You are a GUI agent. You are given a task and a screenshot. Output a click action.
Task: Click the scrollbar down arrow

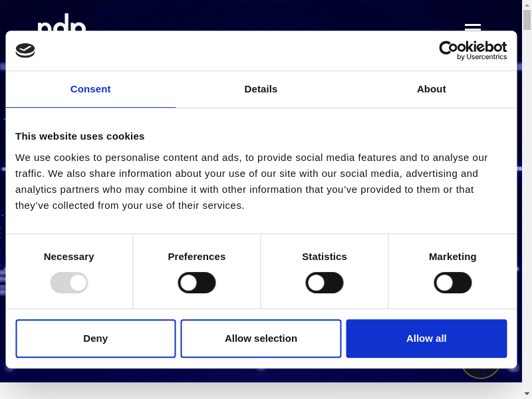pos(527,394)
